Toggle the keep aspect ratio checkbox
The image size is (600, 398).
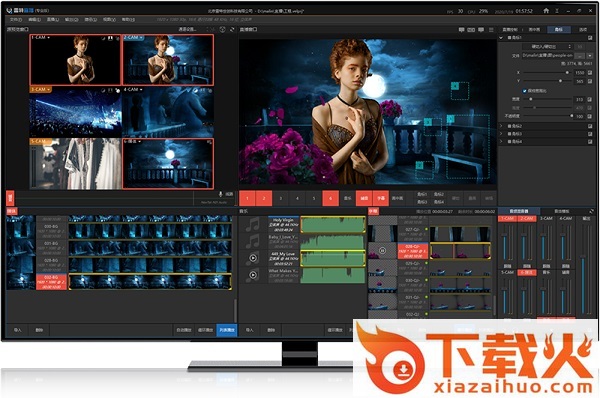525,91
